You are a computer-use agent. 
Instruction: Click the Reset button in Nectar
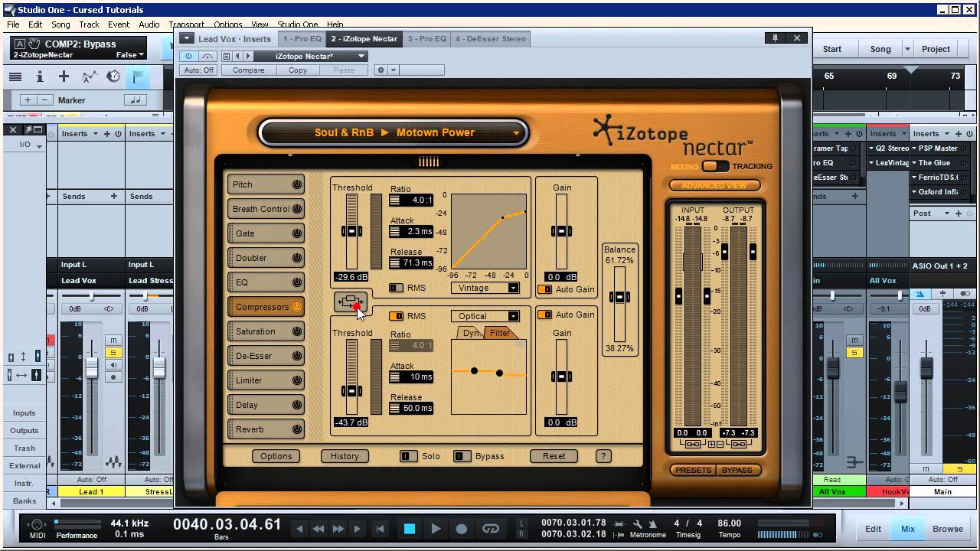click(554, 456)
